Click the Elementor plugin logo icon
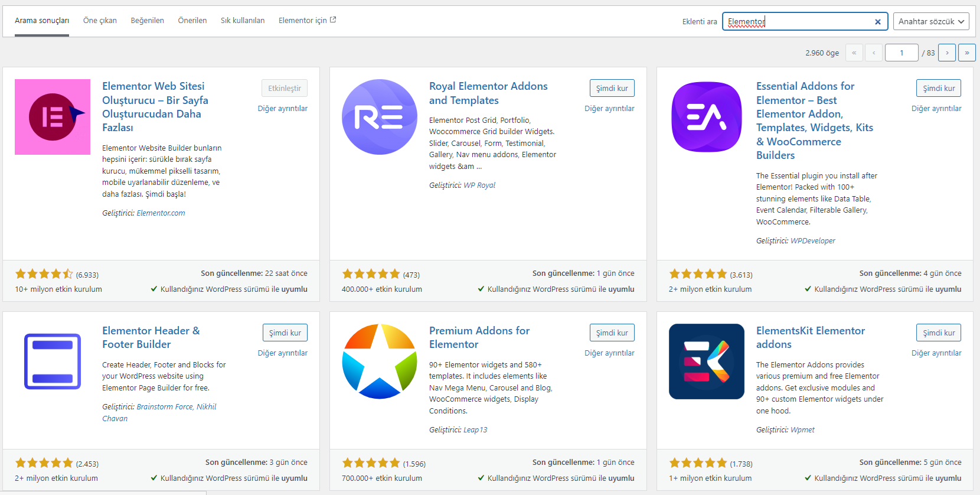This screenshot has width=980, height=495. click(53, 117)
